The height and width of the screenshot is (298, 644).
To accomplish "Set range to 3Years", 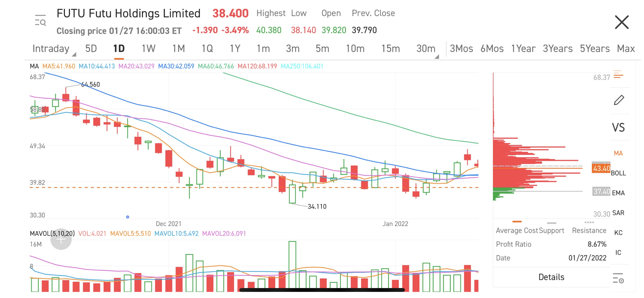I will 557,49.
